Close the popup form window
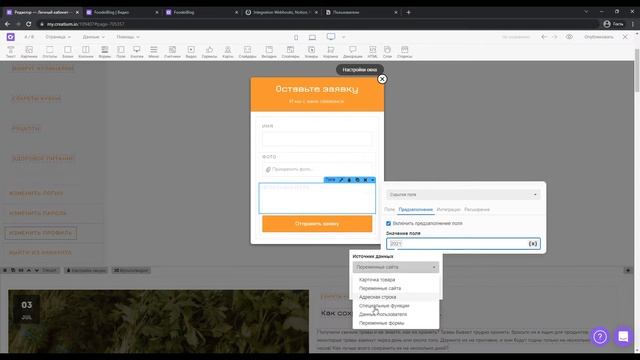The width and height of the screenshot is (640, 360). (x=382, y=79)
